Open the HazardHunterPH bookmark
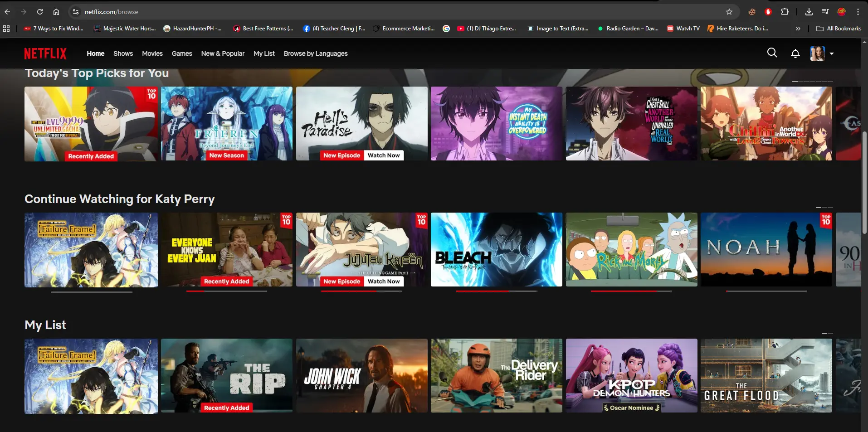Image resolution: width=868 pixels, height=432 pixels. 192,29
